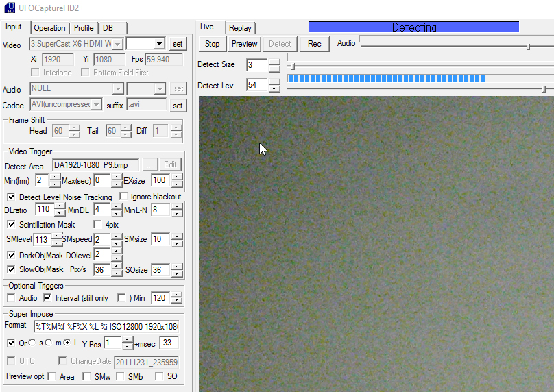Enable Preview opt SO checkbox

tap(159, 376)
